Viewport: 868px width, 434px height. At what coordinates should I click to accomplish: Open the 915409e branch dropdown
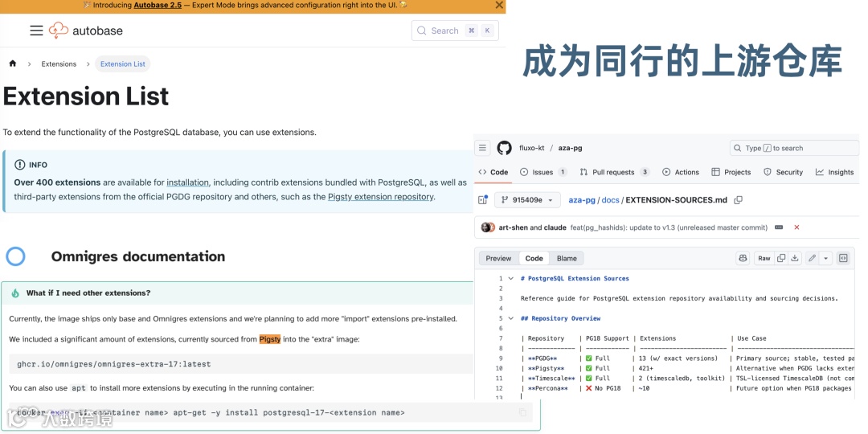(x=527, y=200)
